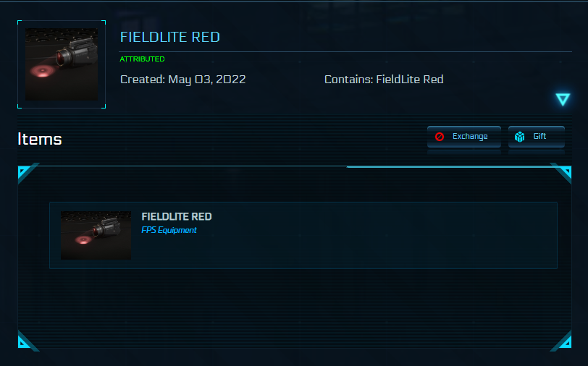Open the FPS Equipment category link
The image size is (588, 366).
(169, 230)
